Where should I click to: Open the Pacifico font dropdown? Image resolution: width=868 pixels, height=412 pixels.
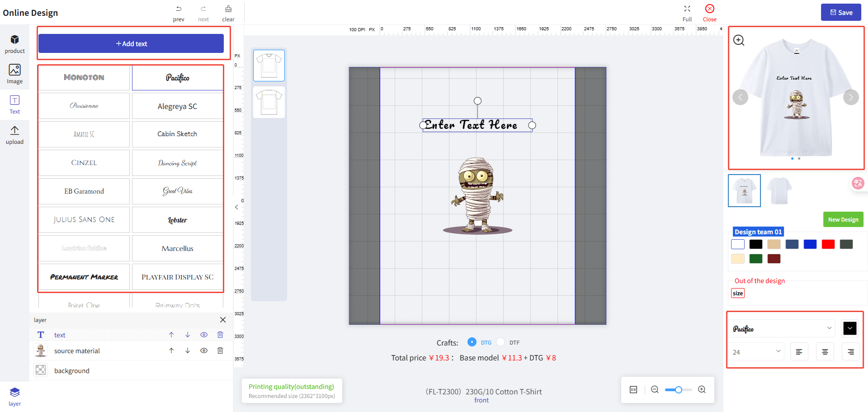pyautogui.click(x=782, y=328)
